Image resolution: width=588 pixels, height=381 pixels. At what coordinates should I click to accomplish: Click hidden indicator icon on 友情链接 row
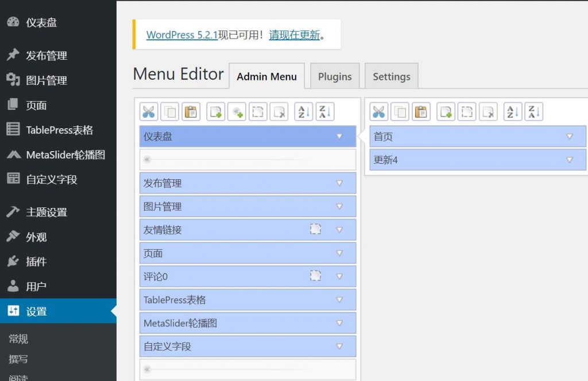[315, 229]
